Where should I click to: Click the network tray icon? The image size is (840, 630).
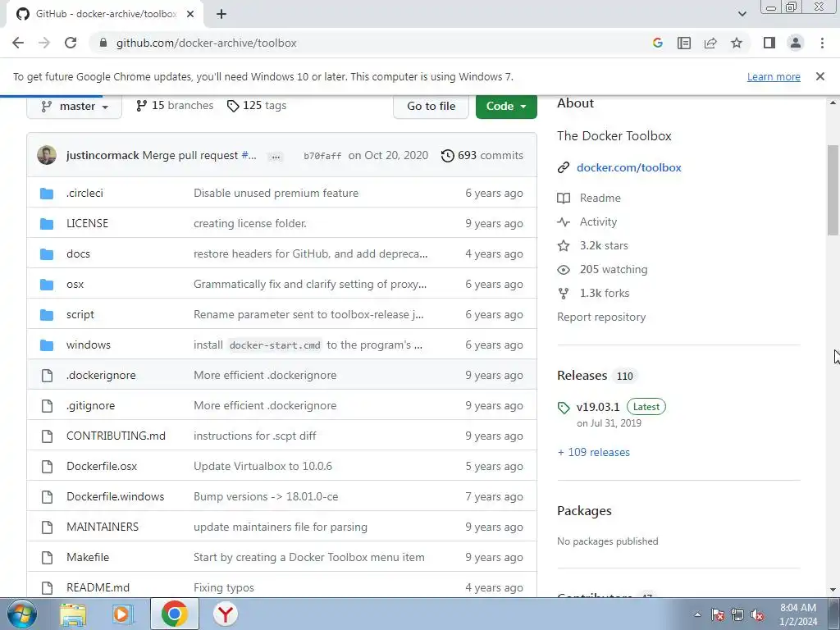click(x=737, y=615)
